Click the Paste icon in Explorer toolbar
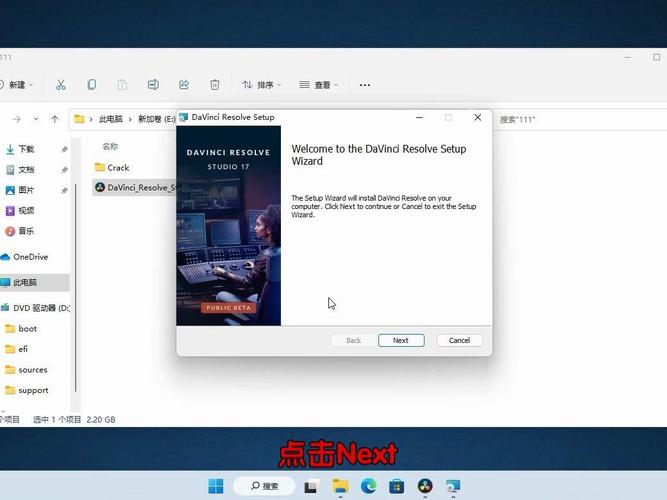 point(123,85)
